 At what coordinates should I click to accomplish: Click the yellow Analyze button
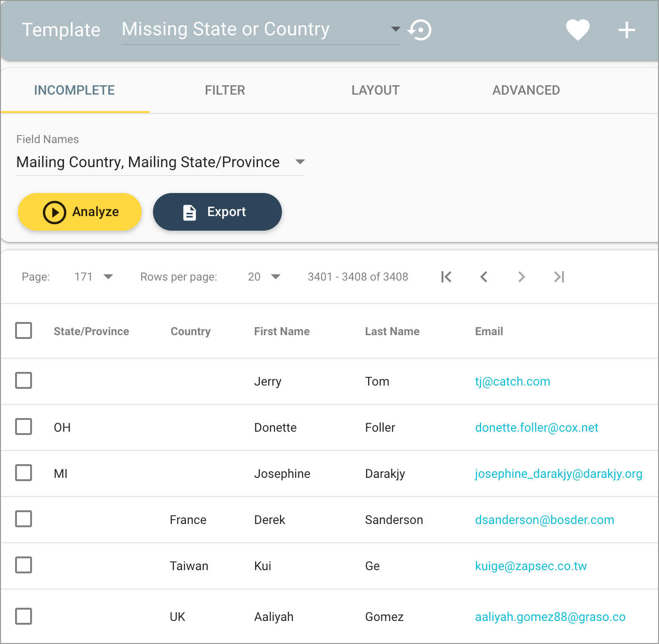80,212
